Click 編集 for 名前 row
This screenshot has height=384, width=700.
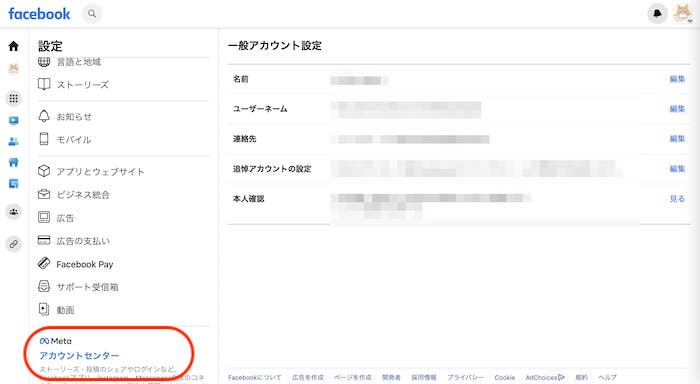click(x=677, y=79)
